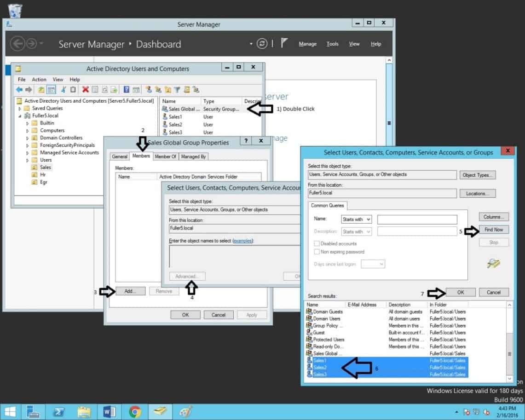Open the File menu in Active Directory
Screen dimensions: 525x420
(x=22, y=79)
